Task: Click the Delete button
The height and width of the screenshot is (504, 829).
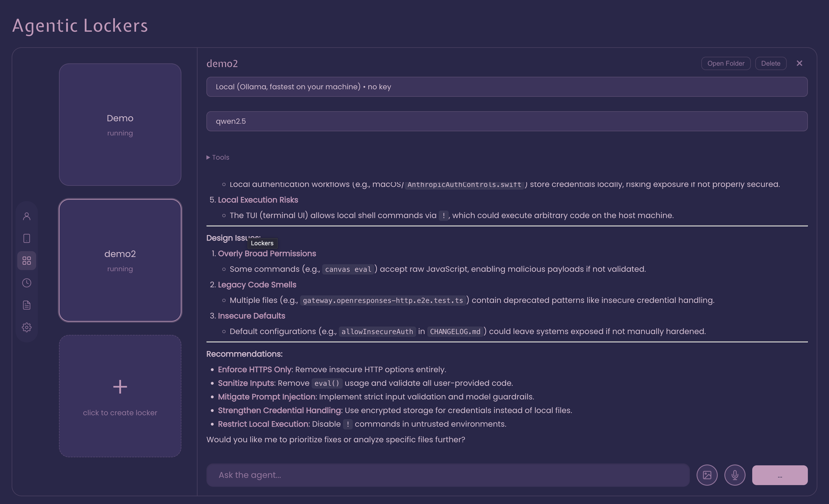Action: (771, 64)
